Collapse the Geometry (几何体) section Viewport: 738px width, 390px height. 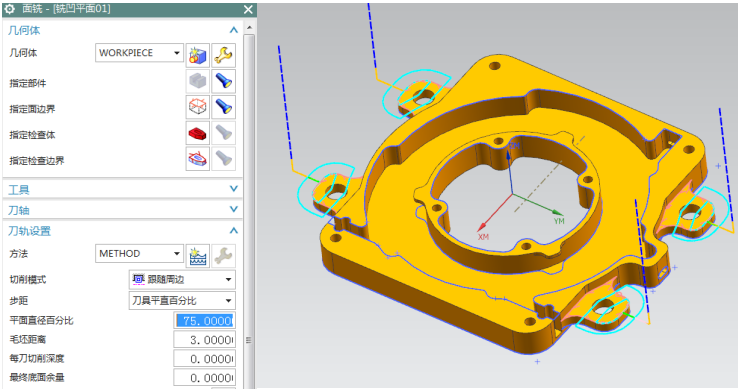pyautogui.click(x=233, y=30)
